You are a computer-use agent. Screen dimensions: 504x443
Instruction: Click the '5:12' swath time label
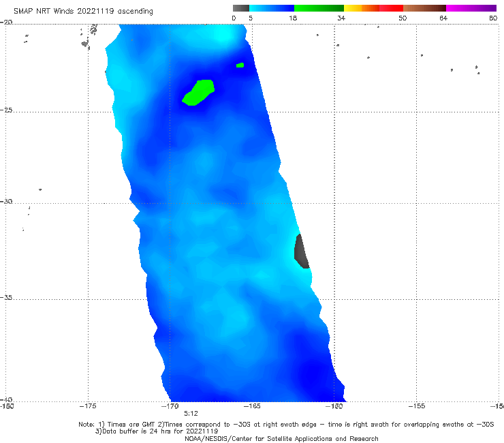coord(191,414)
